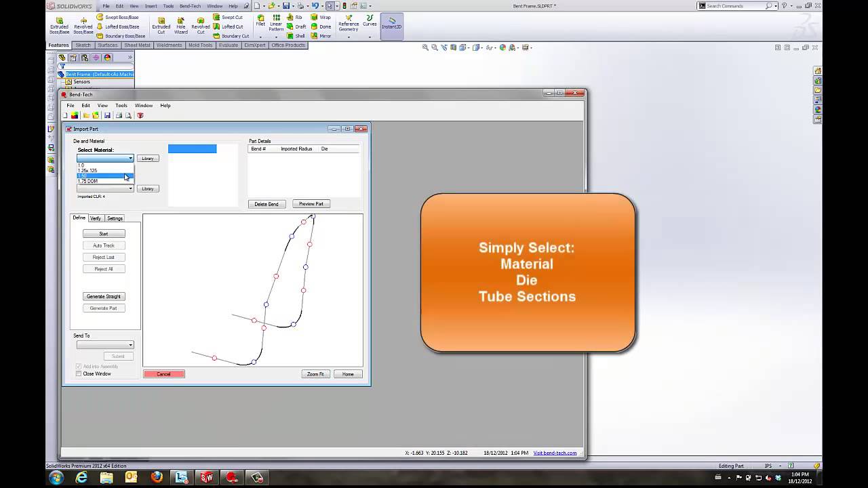868x488 pixels.
Task: Open Bend-Tech window Tools menu
Action: click(x=121, y=106)
